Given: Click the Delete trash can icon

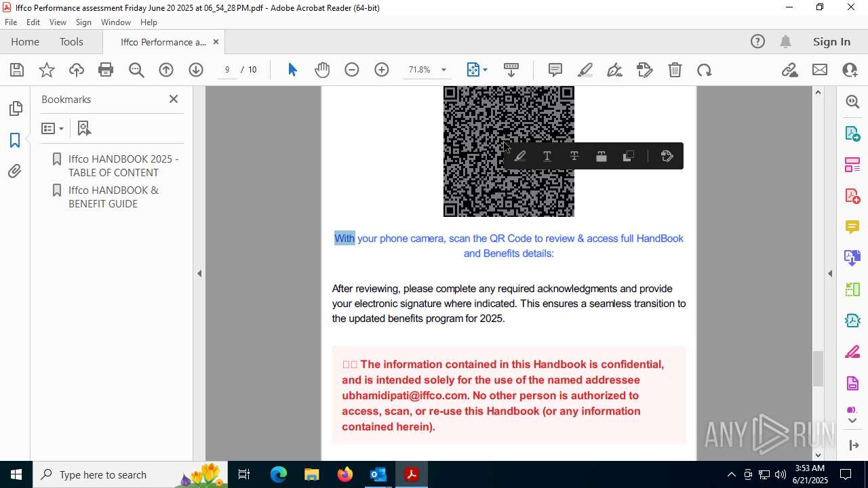Looking at the screenshot, I should coord(675,70).
